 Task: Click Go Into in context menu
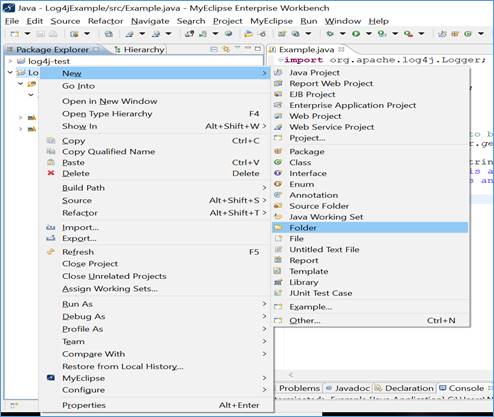156,86
